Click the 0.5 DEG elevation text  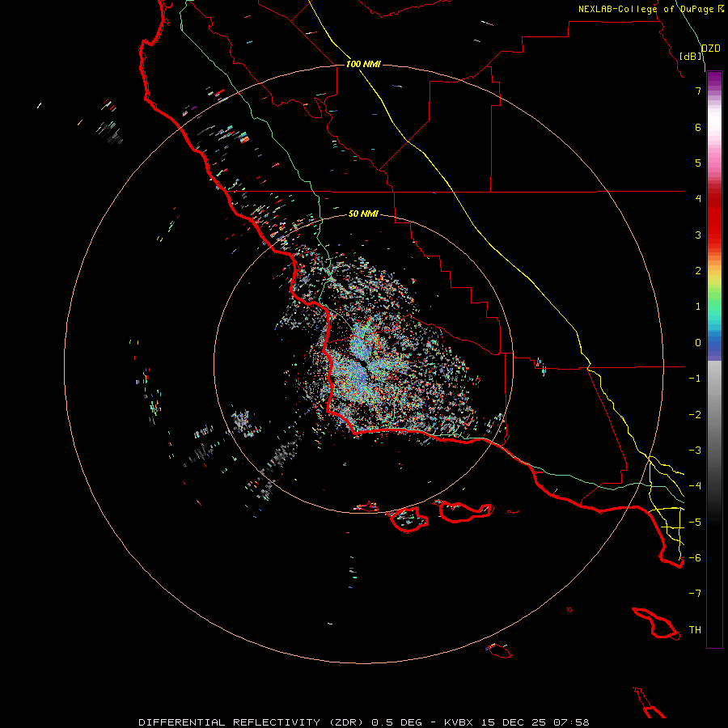pos(396,722)
